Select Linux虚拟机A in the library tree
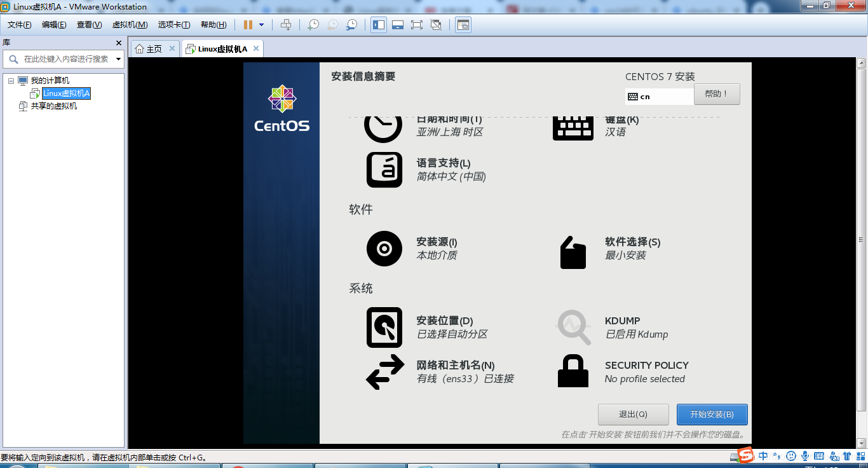 [66, 93]
